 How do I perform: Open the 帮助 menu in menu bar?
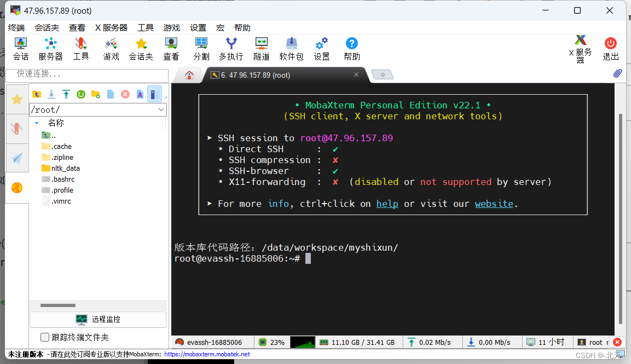point(242,27)
